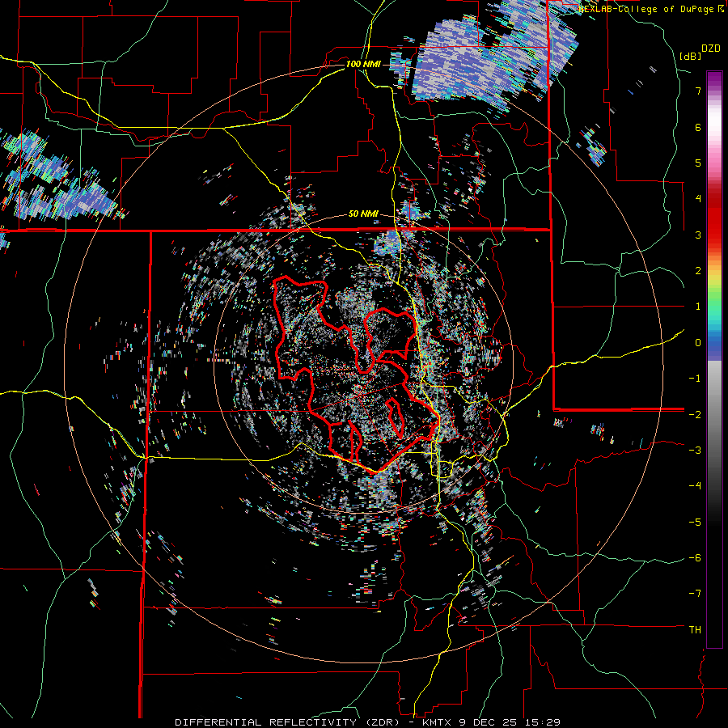
Task: Click the '-7' value on color scale
Action: click(x=695, y=594)
